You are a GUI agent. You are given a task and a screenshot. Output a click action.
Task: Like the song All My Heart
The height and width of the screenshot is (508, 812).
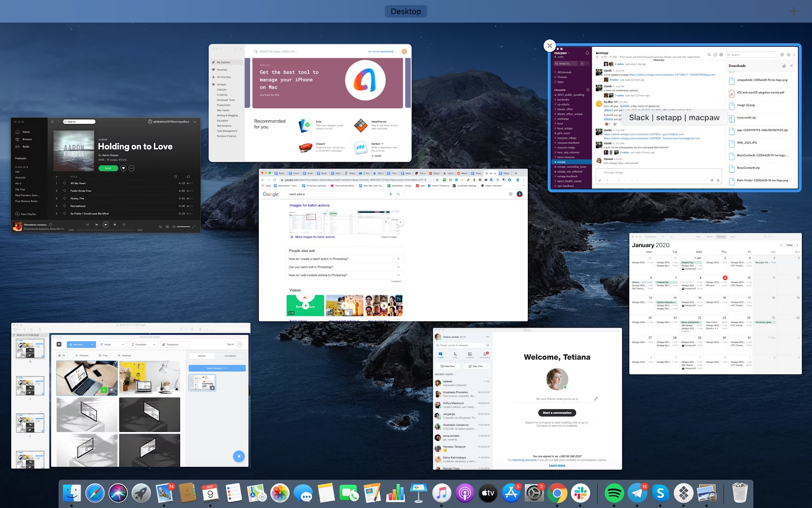tap(64, 183)
